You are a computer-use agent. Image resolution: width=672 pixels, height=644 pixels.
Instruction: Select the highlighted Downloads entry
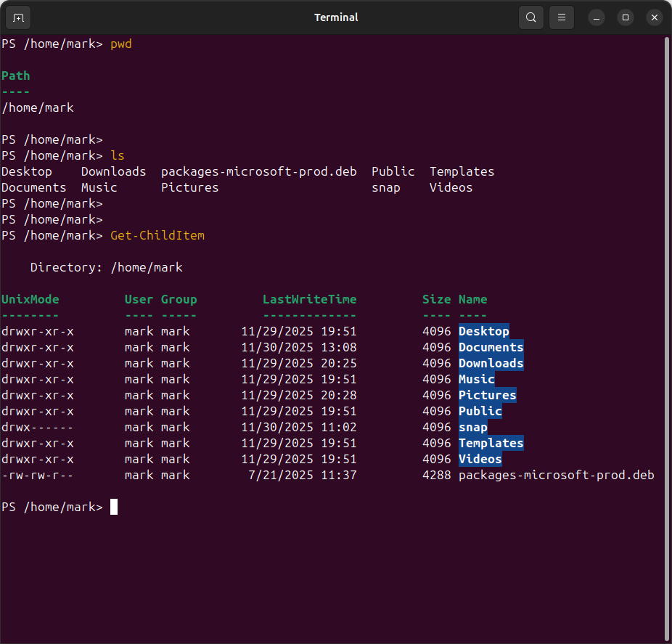click(x=491, y=363)
